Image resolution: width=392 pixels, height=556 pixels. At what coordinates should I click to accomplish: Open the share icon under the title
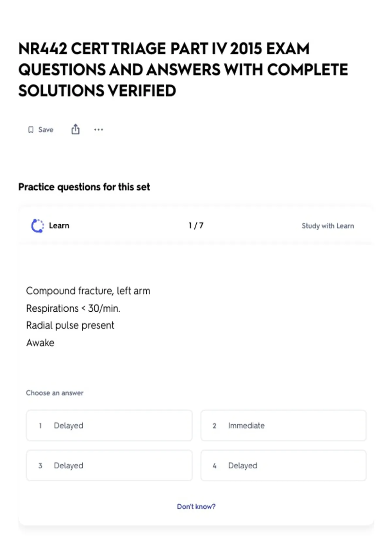pos(75,129)
